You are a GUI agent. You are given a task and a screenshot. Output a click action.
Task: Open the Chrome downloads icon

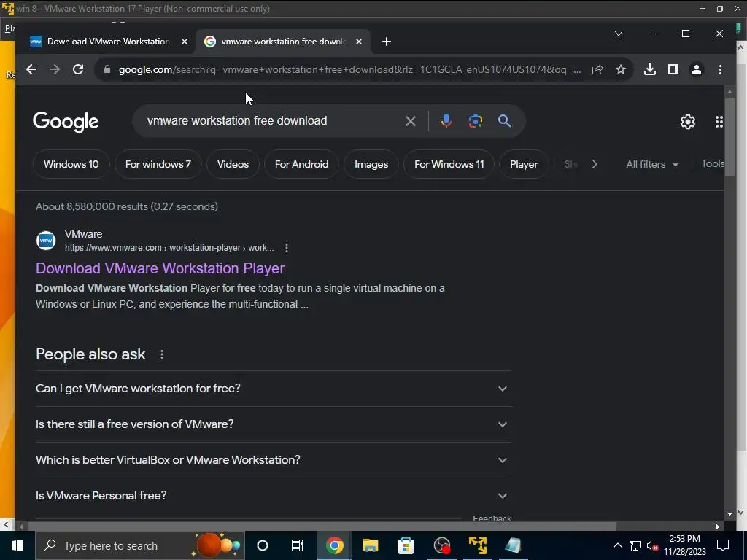click(x=650, y=69)
